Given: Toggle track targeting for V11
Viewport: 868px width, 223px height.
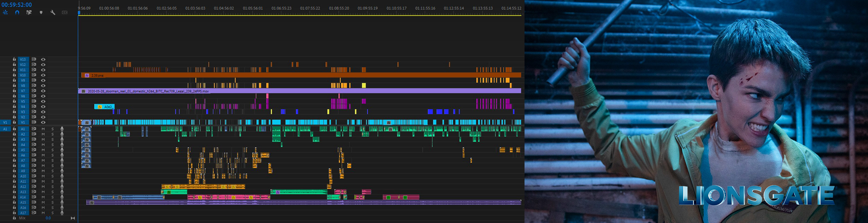Looking at the screenshot, I should [23, 70].
